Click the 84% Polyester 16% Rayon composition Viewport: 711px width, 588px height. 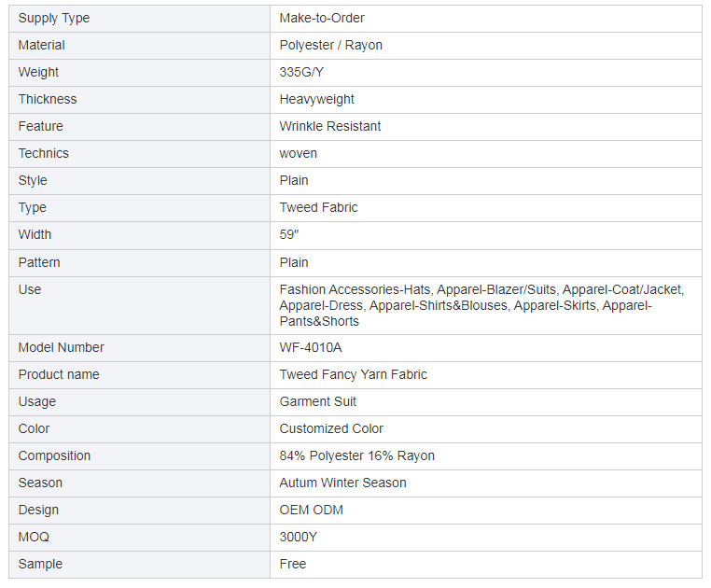pyautogui.click(x=356, y=455)
